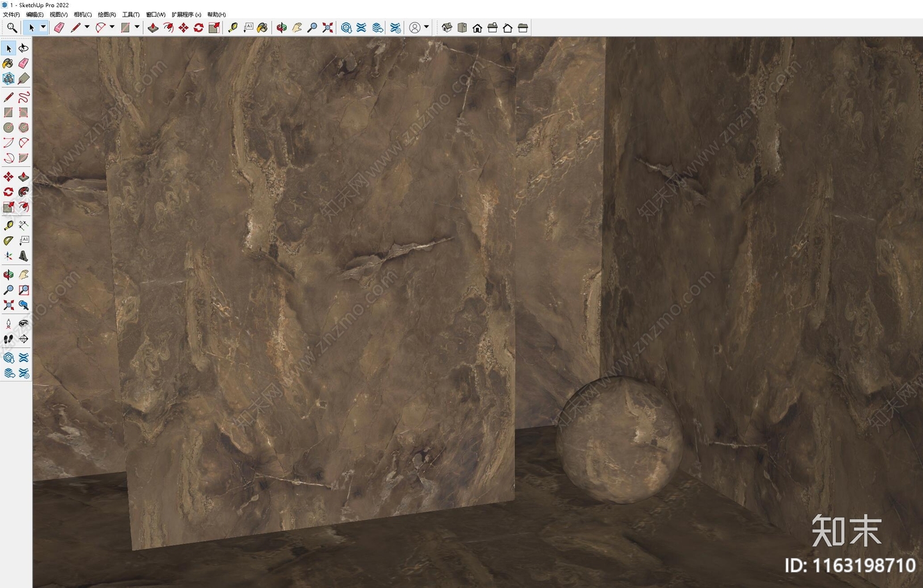Select the Position Camera tool

pyautogui.click(x=8, y=324)
